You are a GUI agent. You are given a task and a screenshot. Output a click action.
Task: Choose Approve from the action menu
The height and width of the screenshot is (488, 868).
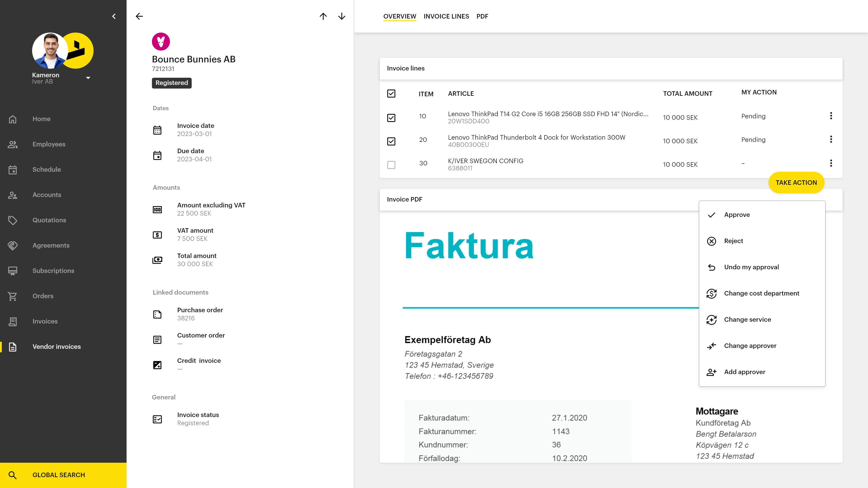[737, 215]
